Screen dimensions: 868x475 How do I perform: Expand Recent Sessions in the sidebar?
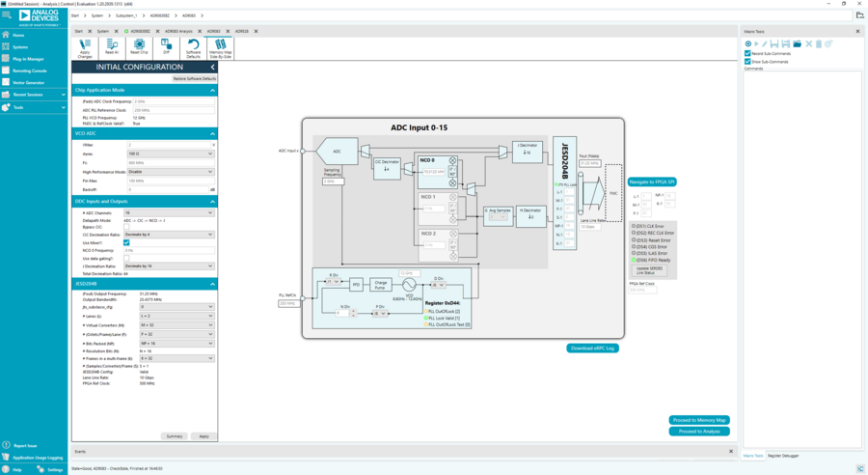pos(33,95)
